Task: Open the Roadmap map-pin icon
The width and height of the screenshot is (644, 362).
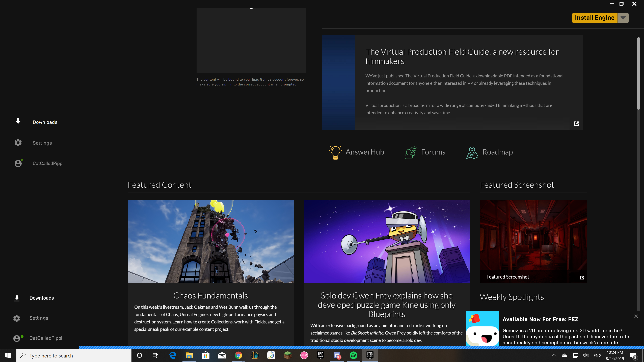Action: (x=472, y=152)
